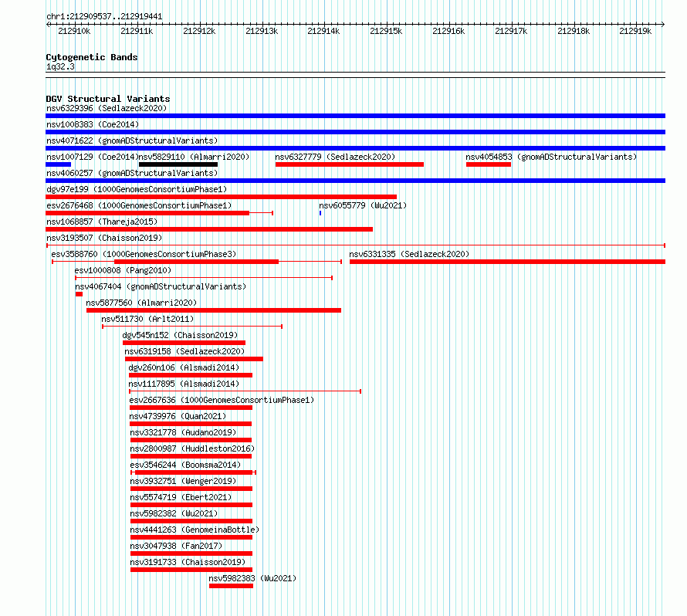Click the nsv3191733 (Chaisson2019) label
This screenshot has width=687, height=616.
[x=188, y=562]
